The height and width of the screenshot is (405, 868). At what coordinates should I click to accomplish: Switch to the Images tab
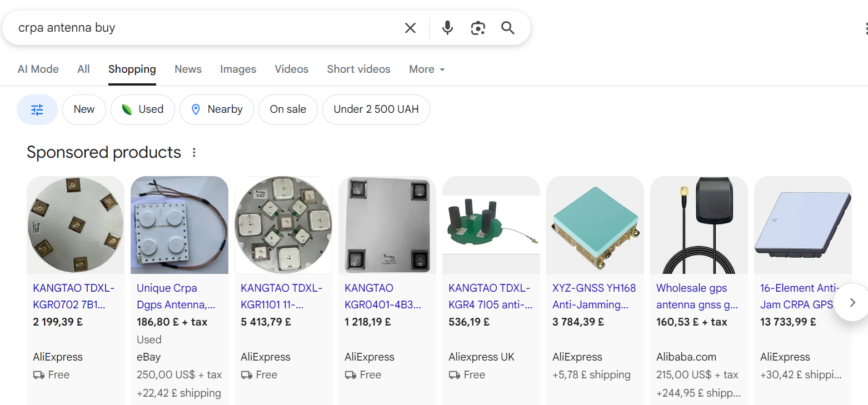point(238,69)
